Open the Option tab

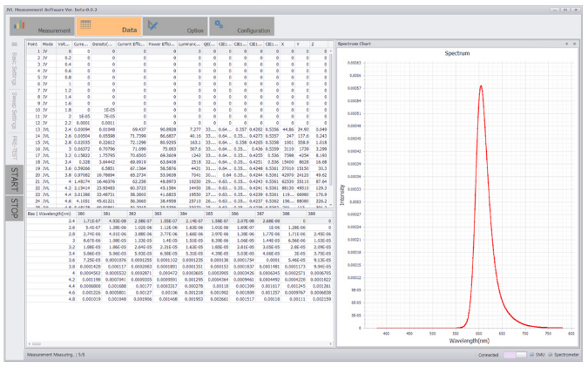click(x=175, y=26)
